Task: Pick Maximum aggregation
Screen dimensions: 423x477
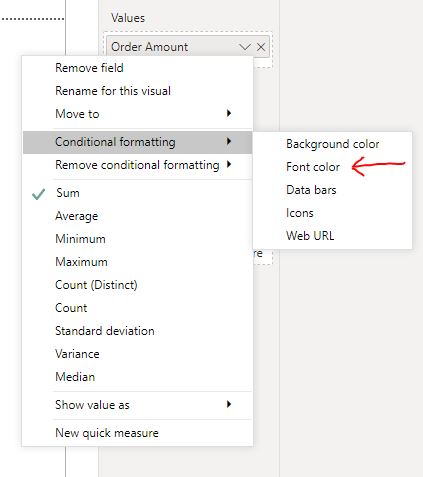Action: pyautogui.click(x=137, y=262)
